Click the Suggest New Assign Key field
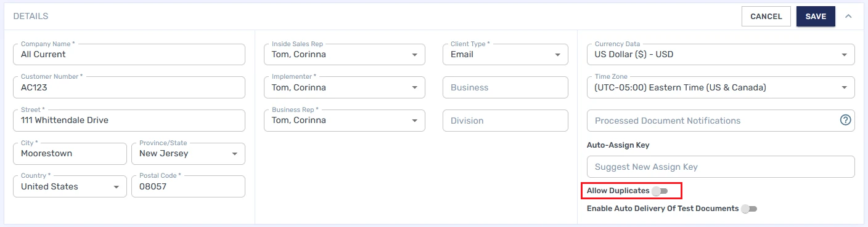Image resolution: width=868 pixels, height=227 pixels. point(721,167)
